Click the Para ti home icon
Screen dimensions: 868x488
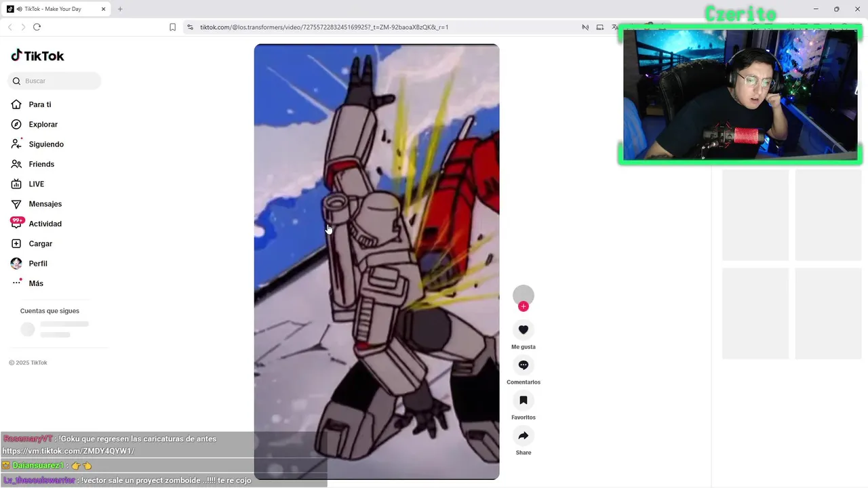pyautogui.click(x=16, y=104)
